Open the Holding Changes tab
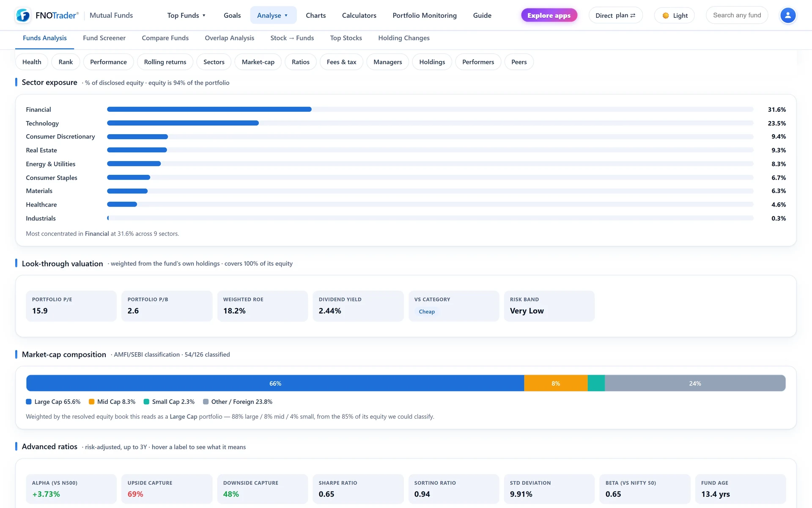 tap(404, 38)
